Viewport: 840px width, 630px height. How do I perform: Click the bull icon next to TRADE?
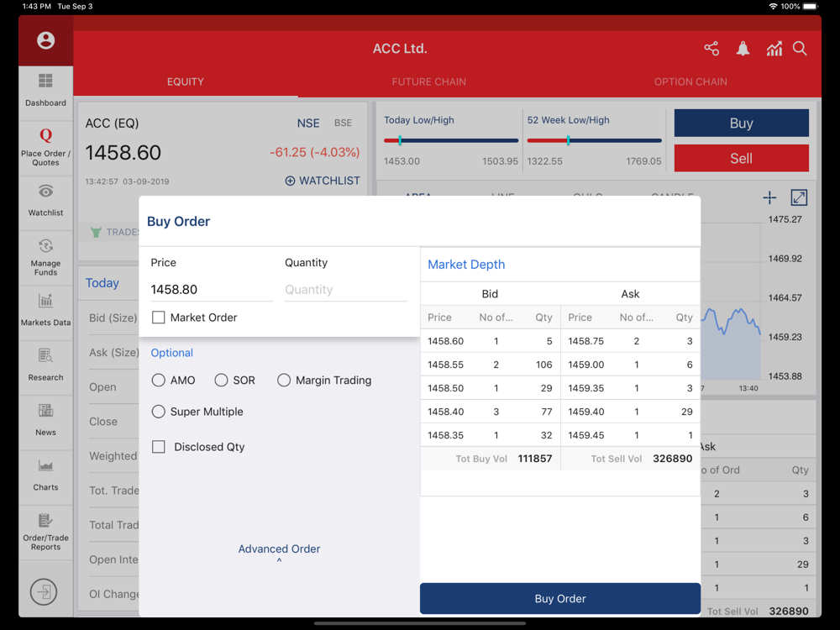pos(96,232)
